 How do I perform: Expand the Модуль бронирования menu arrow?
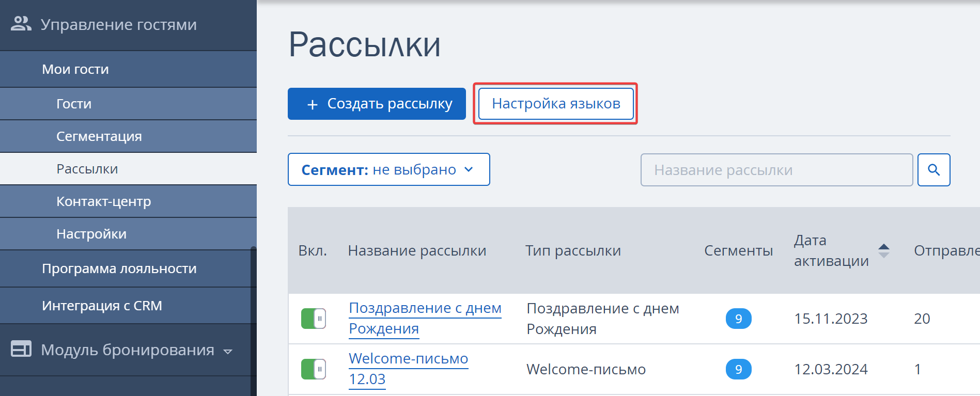coord(228,351)
